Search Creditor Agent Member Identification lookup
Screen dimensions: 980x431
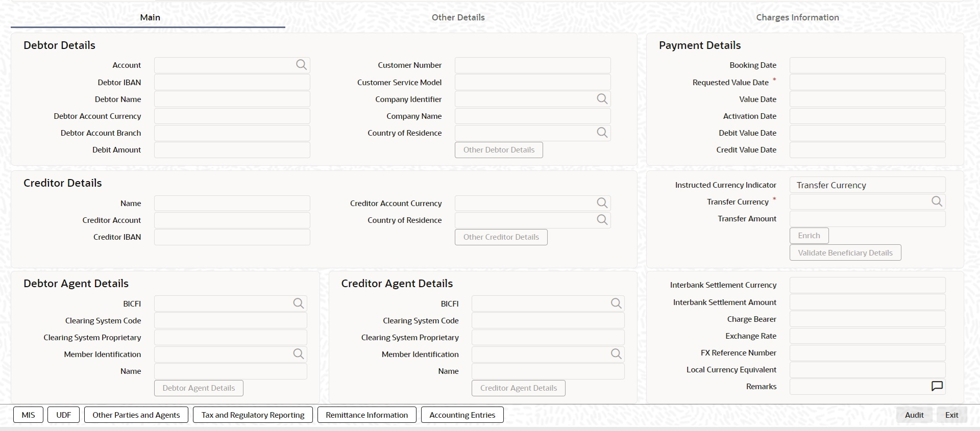coord(616,354)
